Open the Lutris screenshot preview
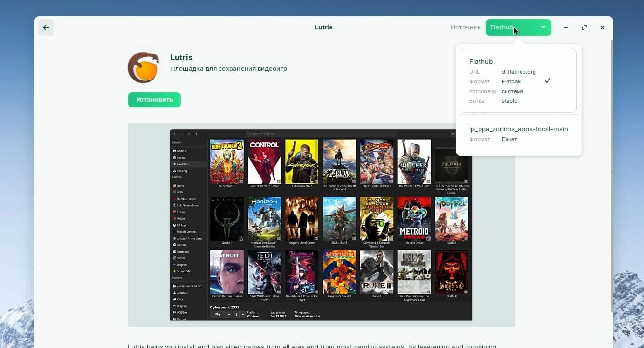Viewport: 644px width, 348px height. [x=321, y=225]
